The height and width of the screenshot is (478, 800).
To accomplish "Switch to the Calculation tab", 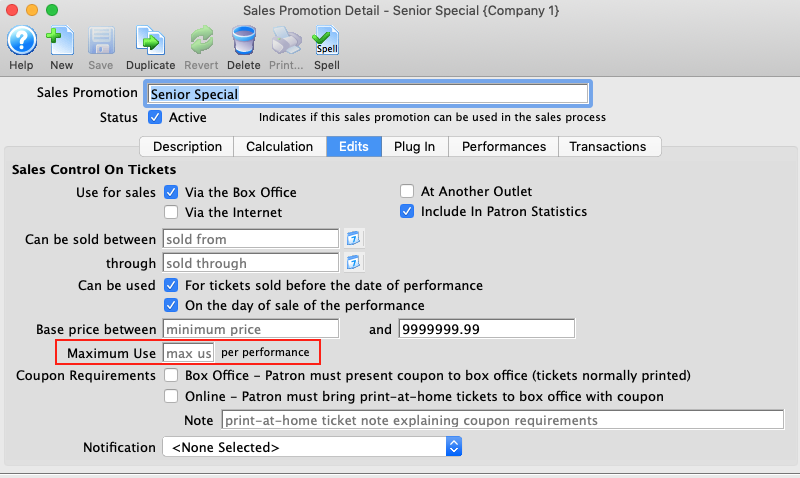I will pos(279,146).
